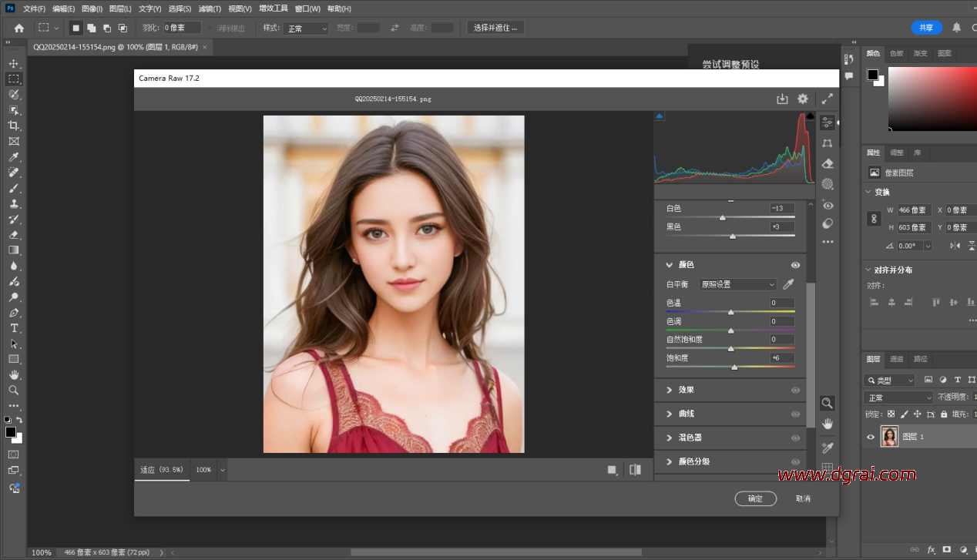Switch to the 通道 tab
977x560 pixels.
pyautogui.click(x=896, y=359)
